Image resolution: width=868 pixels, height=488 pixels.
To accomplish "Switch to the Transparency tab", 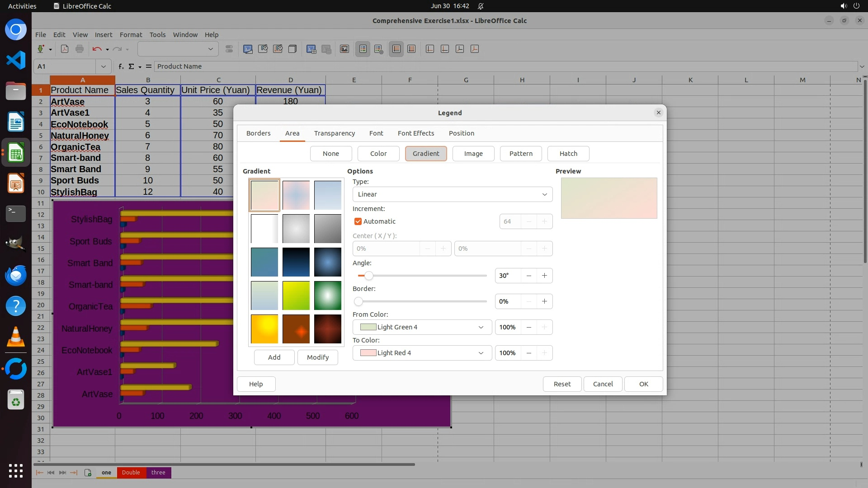I will (x=334, y=133).
